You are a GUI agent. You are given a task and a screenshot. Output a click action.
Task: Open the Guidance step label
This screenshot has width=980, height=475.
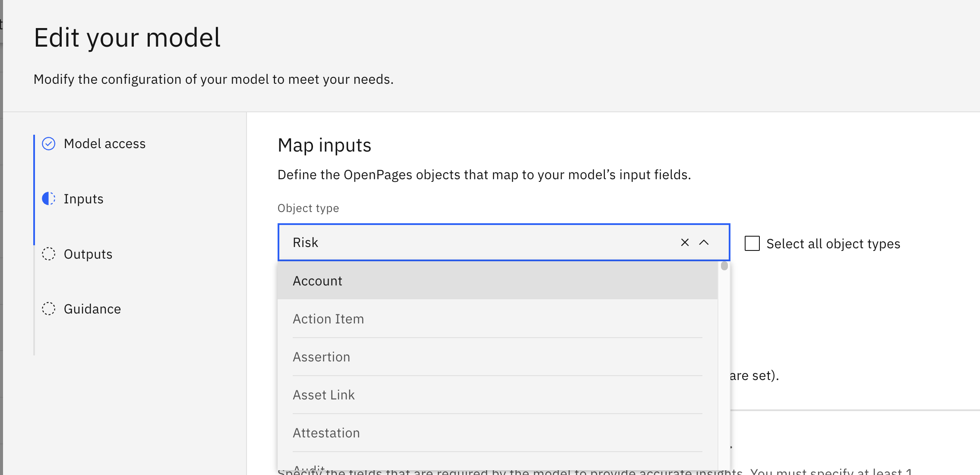click(92, 309)
